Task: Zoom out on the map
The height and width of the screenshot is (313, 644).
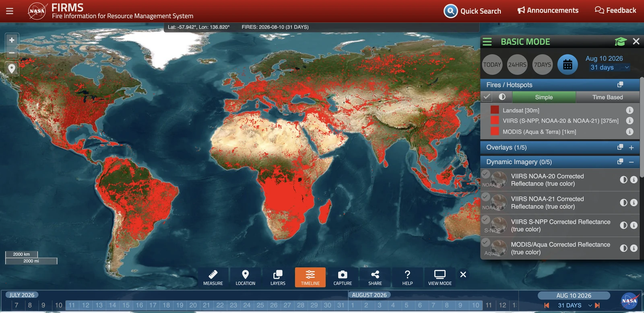Action: pyautogui.click(x=12, y=53)
